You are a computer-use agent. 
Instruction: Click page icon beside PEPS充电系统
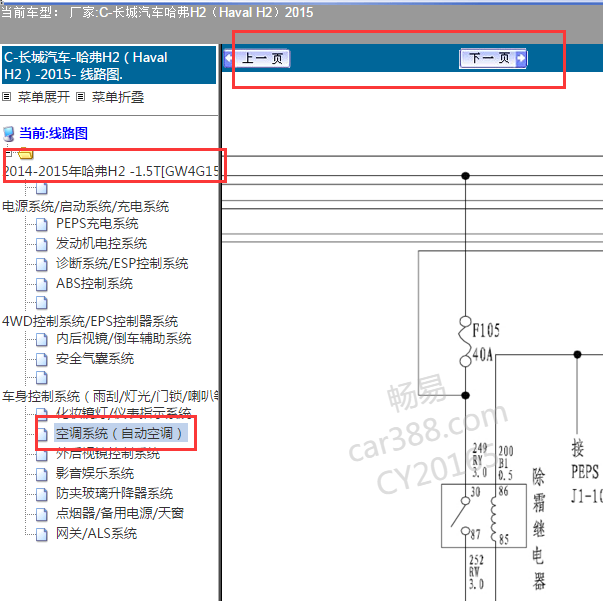pyautogui.click(x=42, y=224)
